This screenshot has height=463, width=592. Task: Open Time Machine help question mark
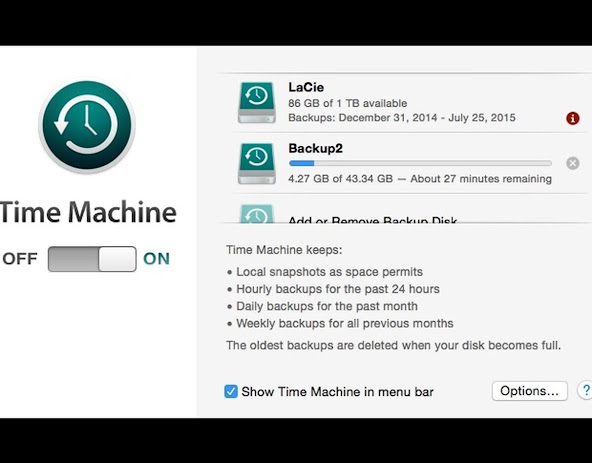pyautogui.click(x=585, y=390)
